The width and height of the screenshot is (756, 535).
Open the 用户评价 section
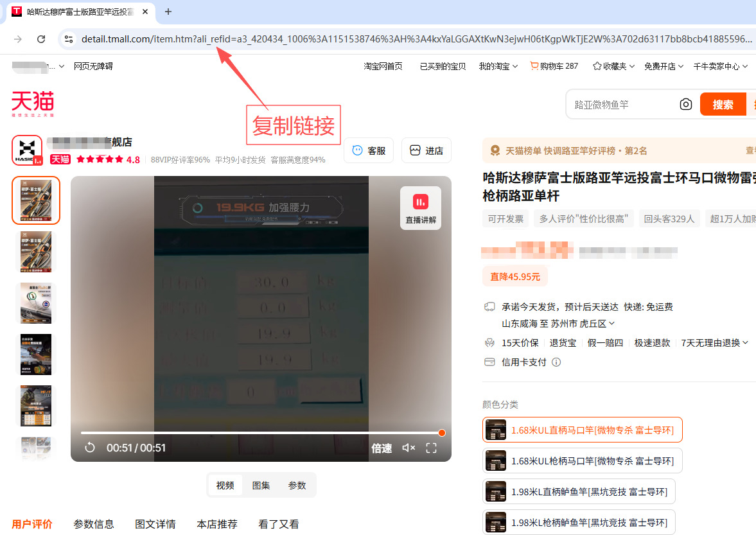pyautogui.click(x=32, y=524)
